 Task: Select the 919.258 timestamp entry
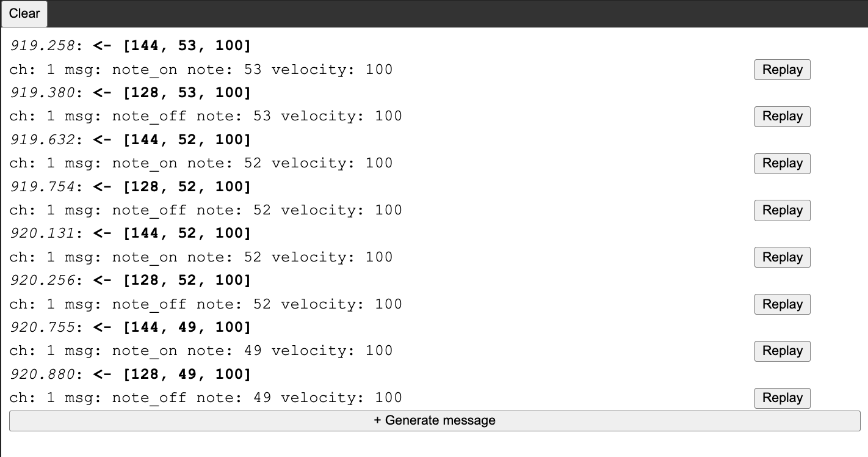click(x=42, y=46)
